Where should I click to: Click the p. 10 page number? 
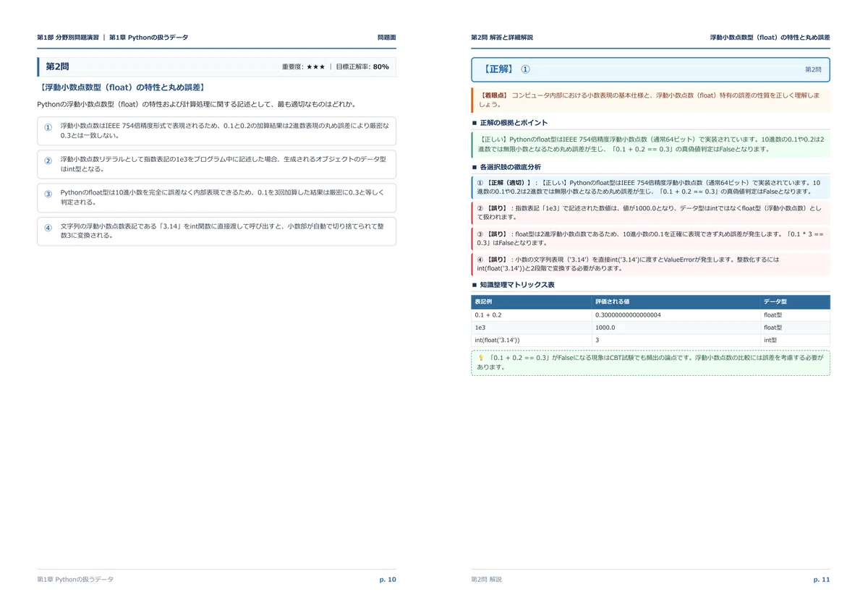pyautogui.click(x=388, y=579)
